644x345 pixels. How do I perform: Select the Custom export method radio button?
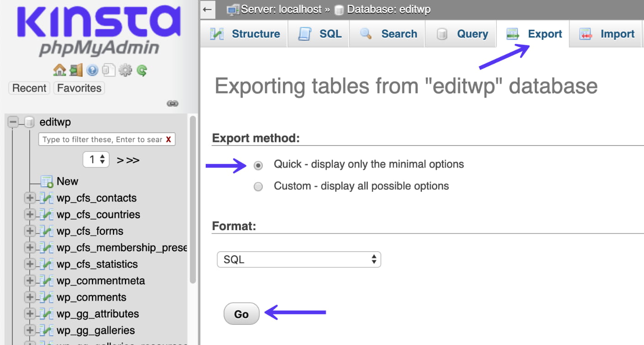point(258,186)
